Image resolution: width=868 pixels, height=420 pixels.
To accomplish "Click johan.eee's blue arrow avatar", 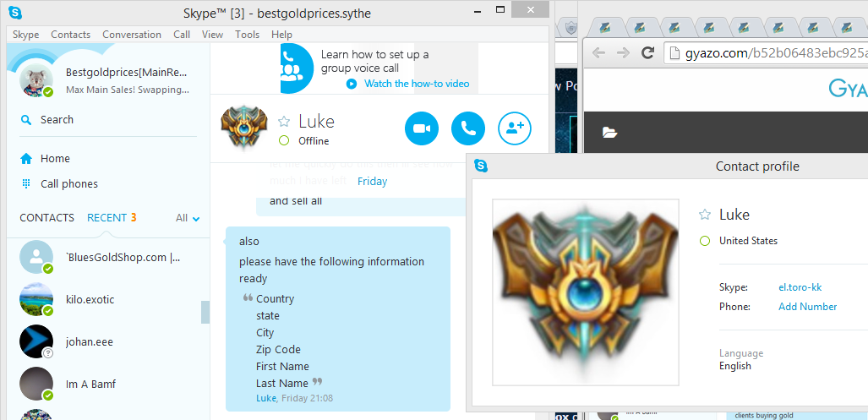I will tap(36, 341).
